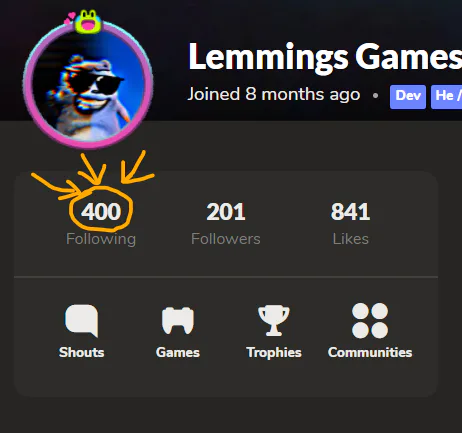Click the Lemmings Games profile avatar

[x=88, y=85]
